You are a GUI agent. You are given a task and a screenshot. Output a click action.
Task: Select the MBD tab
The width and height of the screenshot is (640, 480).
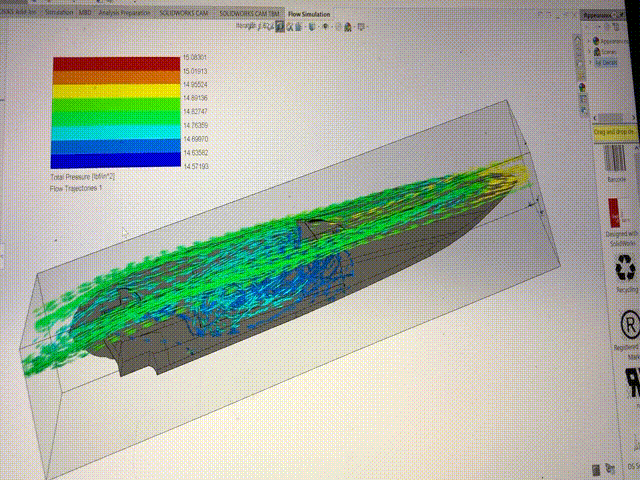[85, 13]
